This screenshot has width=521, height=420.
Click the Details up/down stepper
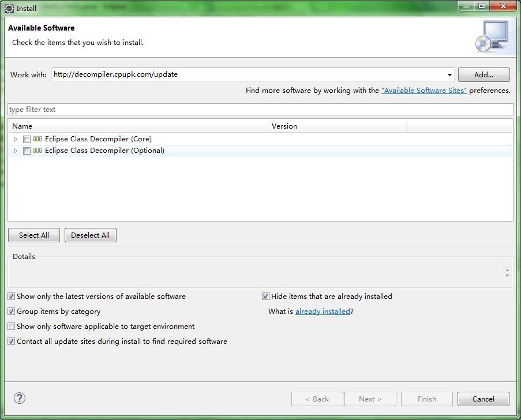coord(507,272)
